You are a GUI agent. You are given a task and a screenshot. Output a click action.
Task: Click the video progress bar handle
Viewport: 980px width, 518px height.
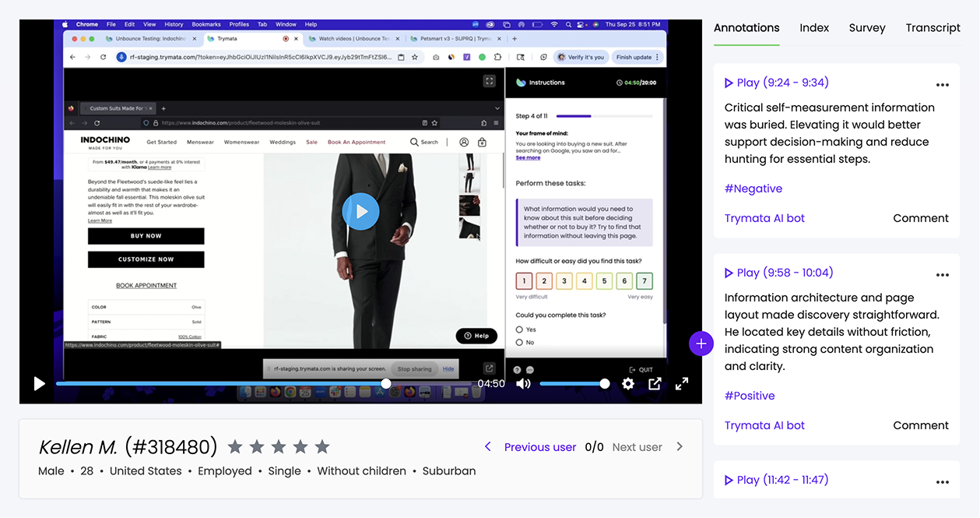(x=386, y=383)
